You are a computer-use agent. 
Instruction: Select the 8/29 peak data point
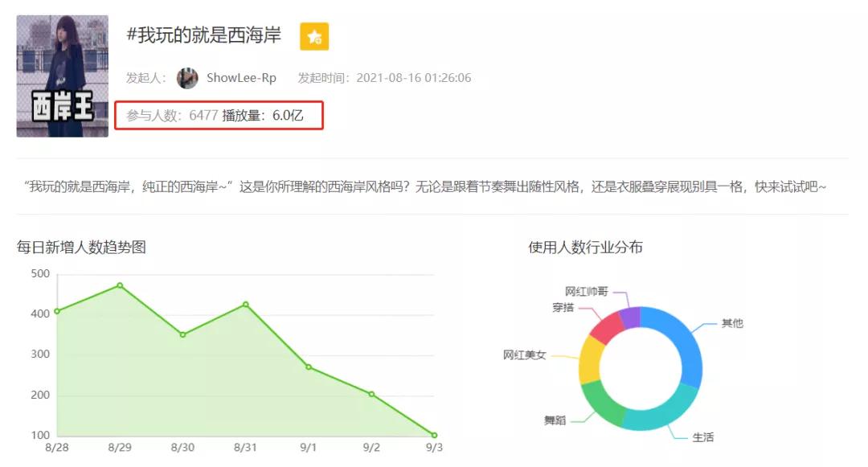point(119,285)
